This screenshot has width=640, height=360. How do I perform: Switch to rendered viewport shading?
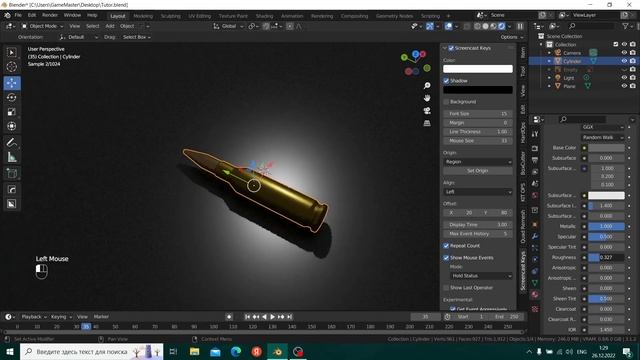tap(502, 26)
